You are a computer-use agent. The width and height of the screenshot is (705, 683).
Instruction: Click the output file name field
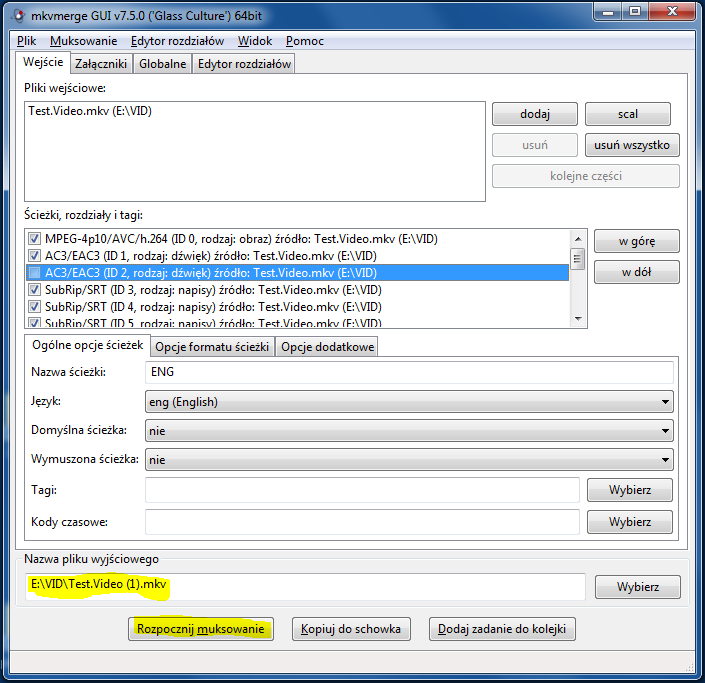[306, 587]
